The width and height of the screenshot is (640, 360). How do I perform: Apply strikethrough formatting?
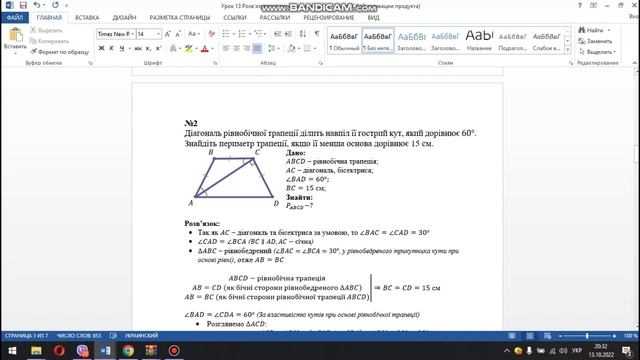[x=138, y=49]
